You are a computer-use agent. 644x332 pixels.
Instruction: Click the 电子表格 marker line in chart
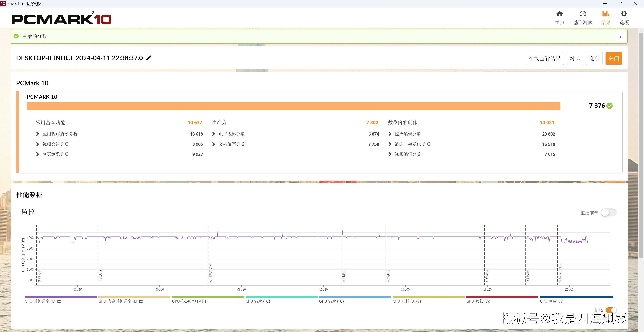pyautogui.click(x=386, y=255)
